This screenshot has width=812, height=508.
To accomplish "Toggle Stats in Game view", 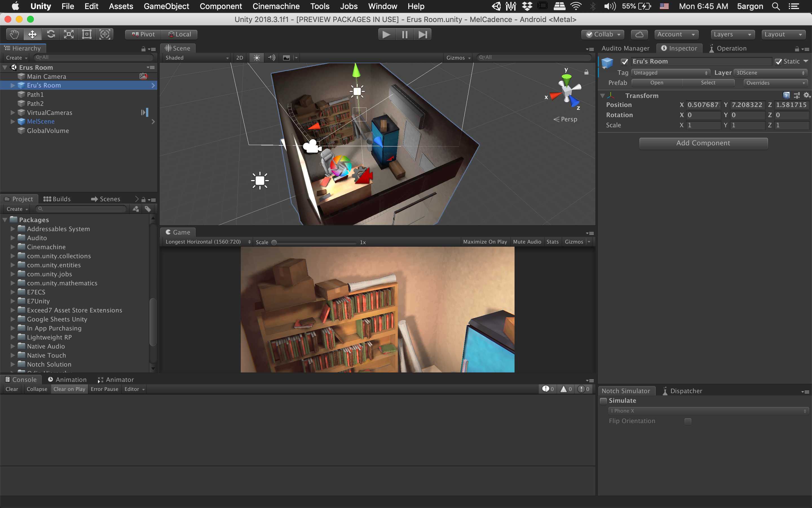I will tap(553, 242).
